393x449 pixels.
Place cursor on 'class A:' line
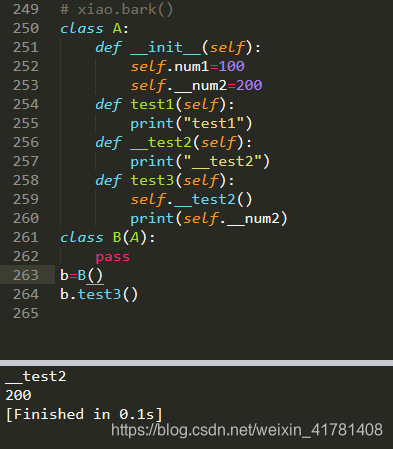click(x=94, y=28)
